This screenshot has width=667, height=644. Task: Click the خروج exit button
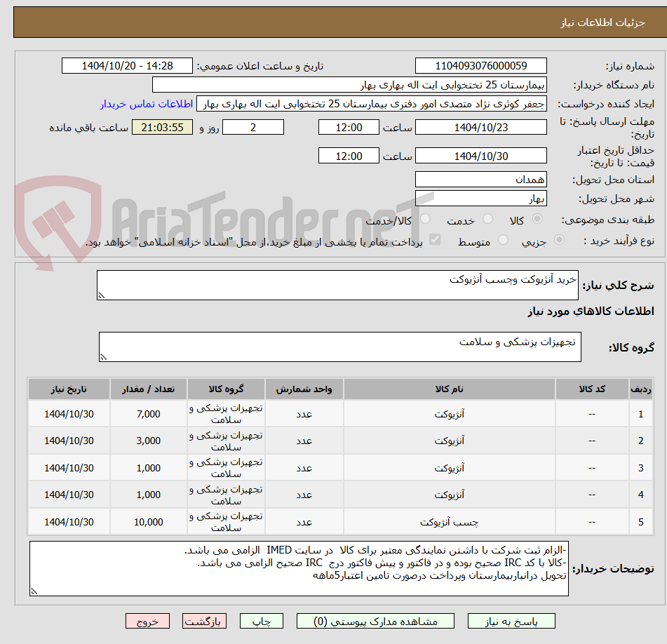click(147, 621)
